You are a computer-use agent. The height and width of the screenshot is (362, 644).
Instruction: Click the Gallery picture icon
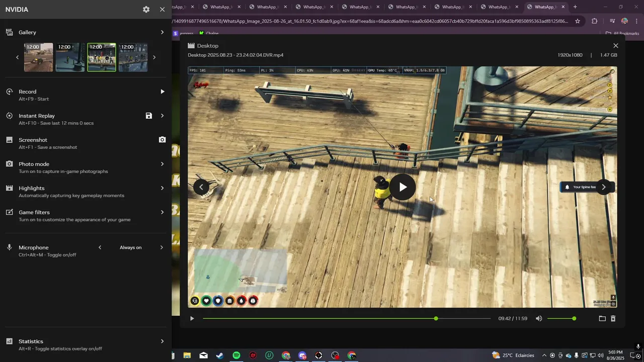(9, 32)
